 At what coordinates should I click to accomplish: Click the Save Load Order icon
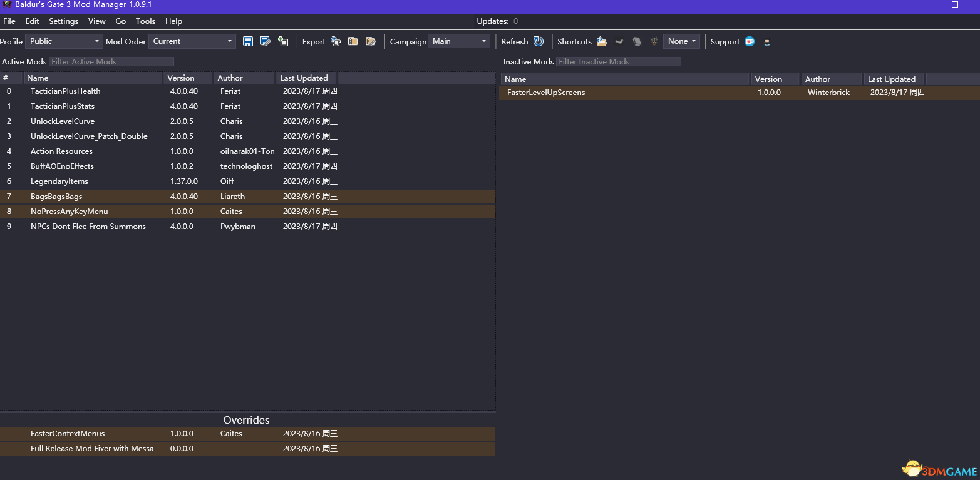tap(248, 41)
